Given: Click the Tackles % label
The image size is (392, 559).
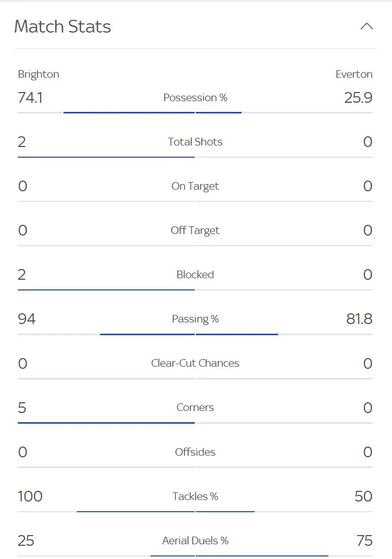Looking at the screenshot, I should (x=195, y=496).
